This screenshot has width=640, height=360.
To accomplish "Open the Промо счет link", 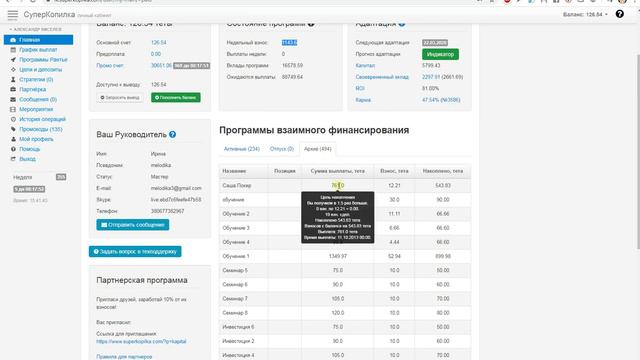I will click(110, 66).
